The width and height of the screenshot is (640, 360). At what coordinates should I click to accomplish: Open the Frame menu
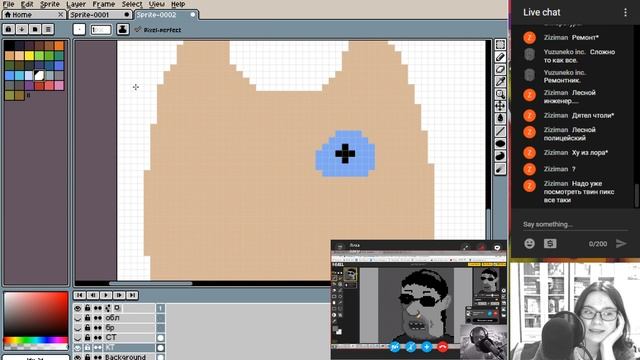[104, 4]
